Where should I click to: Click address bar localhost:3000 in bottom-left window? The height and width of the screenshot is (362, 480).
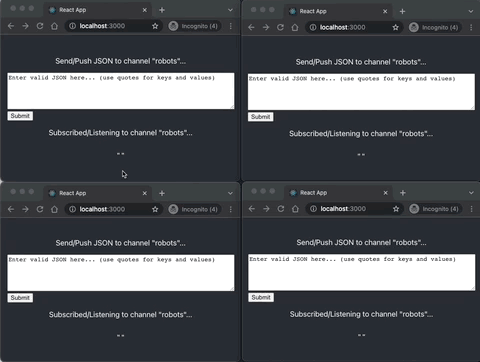tap(114, 209)
